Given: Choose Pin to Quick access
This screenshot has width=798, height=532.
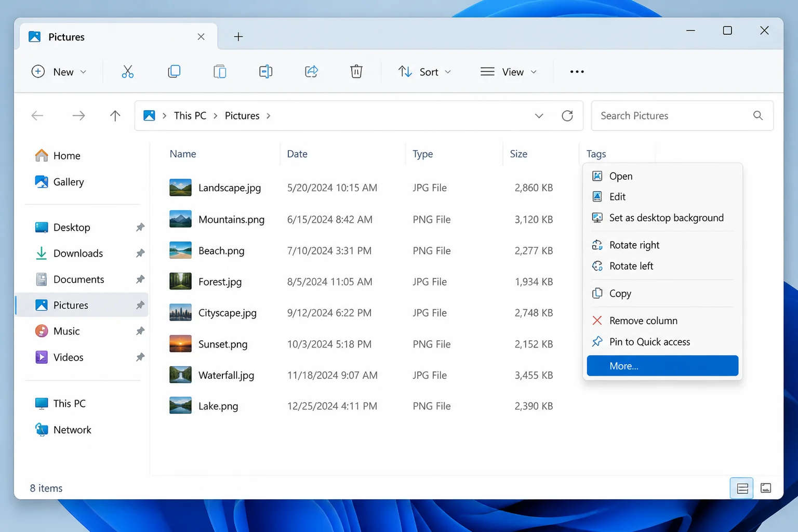Looking at the screenshot, I should point(662,342).
